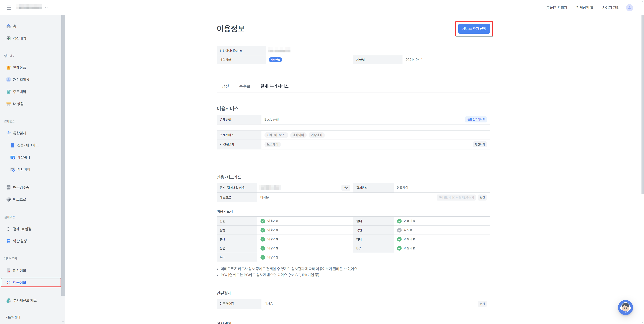Image resolution: width=644 pixels, height=324 pixels.
Task: Click the 에스크로 shield icon
Action: tap(9, 199)
